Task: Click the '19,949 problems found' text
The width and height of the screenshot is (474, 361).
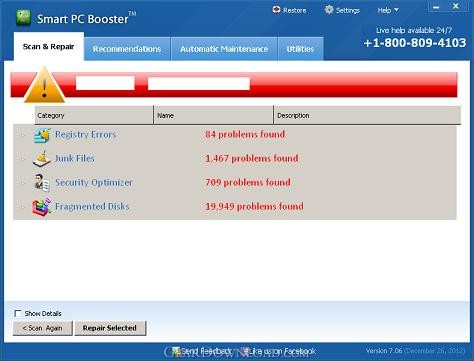Action: point(254,207)
